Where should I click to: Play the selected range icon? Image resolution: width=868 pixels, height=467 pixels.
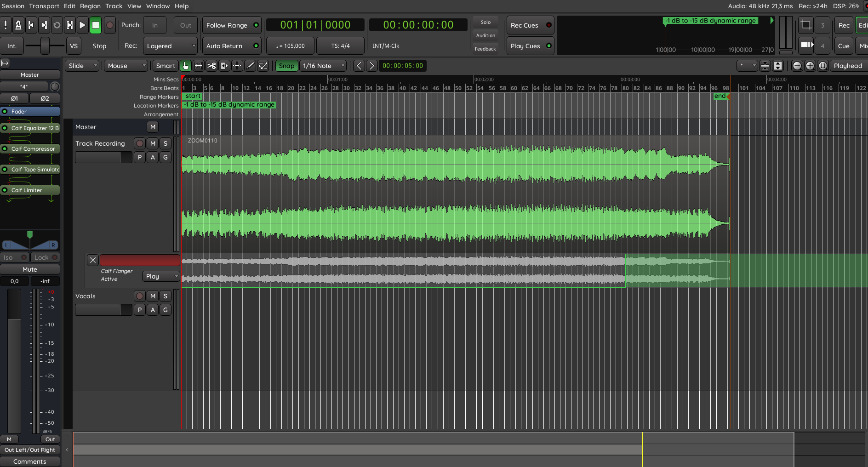pos(70,25)
